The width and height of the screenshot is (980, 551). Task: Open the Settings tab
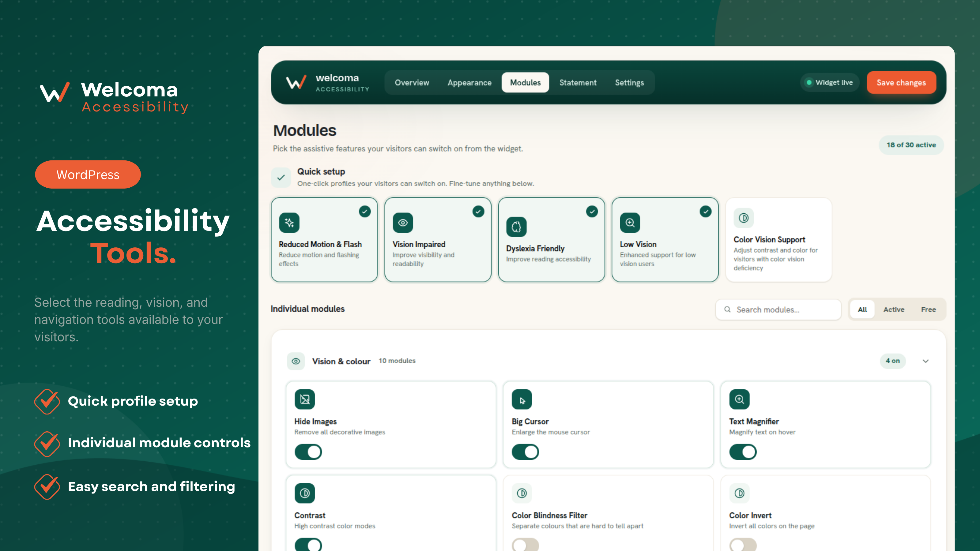point(629,83)
